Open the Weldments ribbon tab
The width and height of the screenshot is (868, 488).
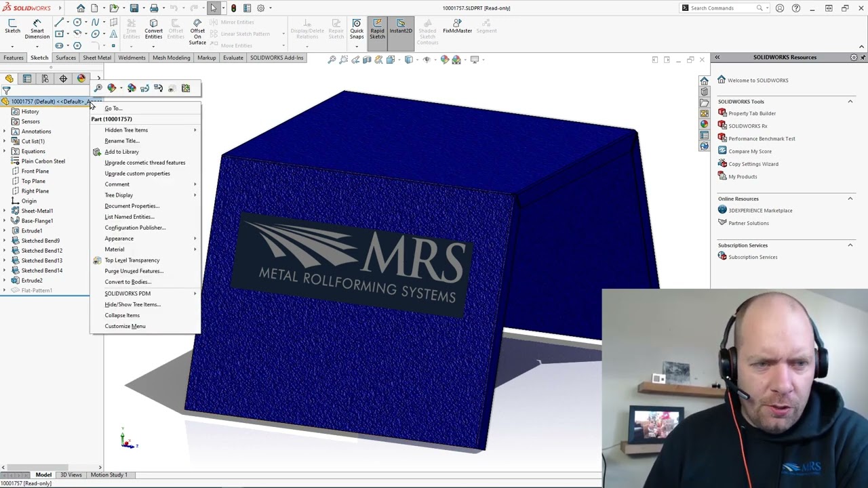pyautogui.click(x=132, y=58)
